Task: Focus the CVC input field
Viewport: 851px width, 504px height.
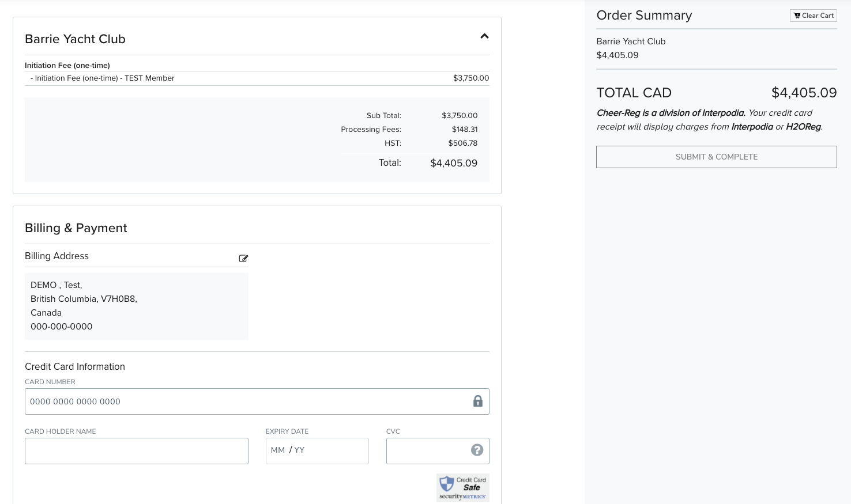Action: tap(438, 451)
